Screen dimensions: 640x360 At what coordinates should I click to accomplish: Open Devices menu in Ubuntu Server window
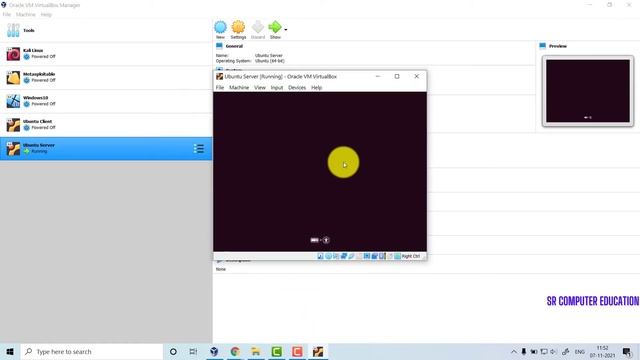pyautogui.click(x=297, y=87)
